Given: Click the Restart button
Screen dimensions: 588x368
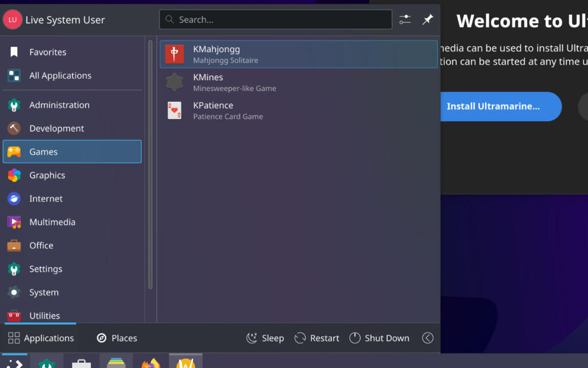Looking at the screenshot, I should (317, 338).
